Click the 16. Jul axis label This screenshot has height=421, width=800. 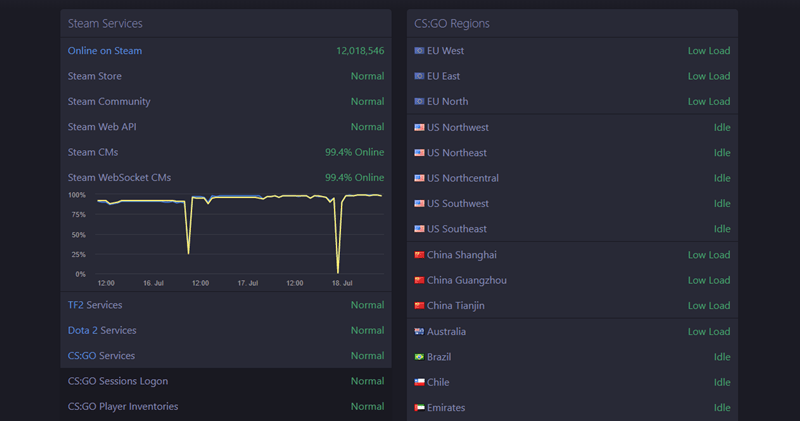coord(153,283)
